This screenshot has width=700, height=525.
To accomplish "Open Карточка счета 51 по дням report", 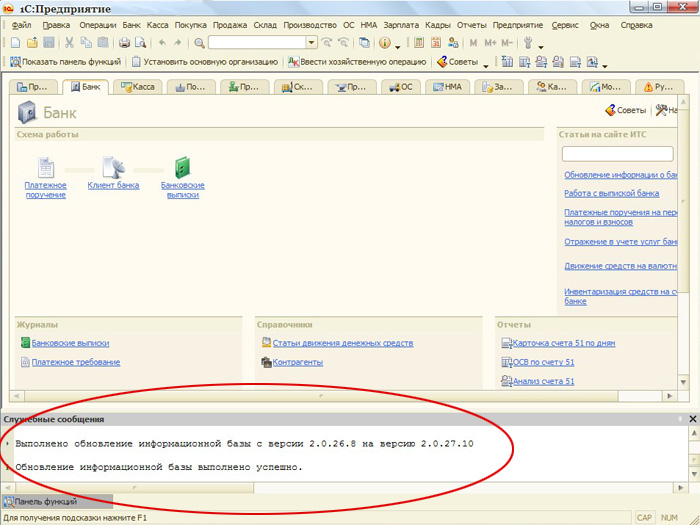I will [563, 343].
